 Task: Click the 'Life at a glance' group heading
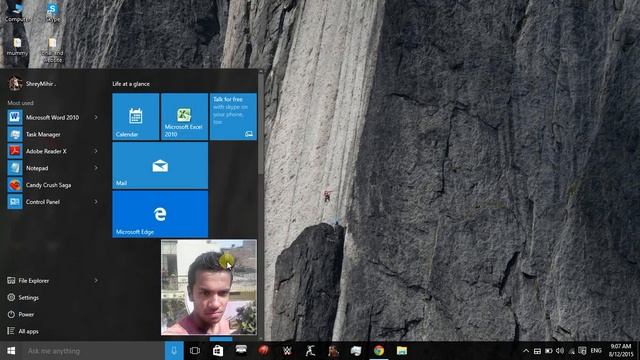click(x=131, y=84)
